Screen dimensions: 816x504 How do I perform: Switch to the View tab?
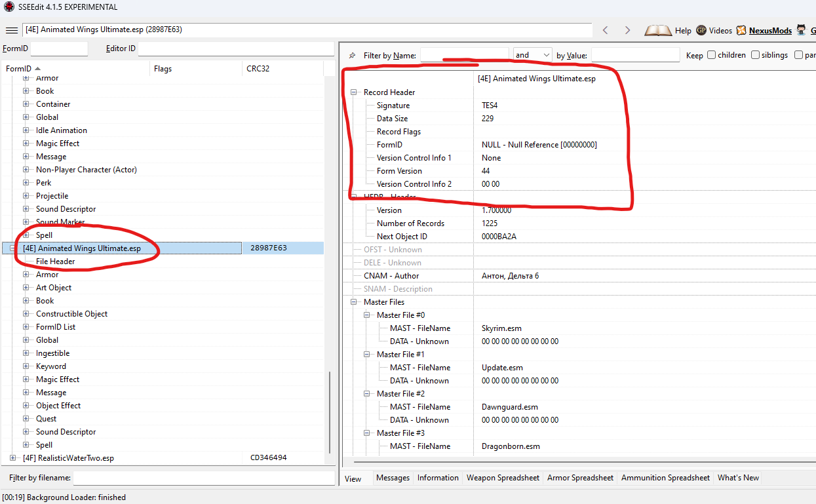coord(353,478)
